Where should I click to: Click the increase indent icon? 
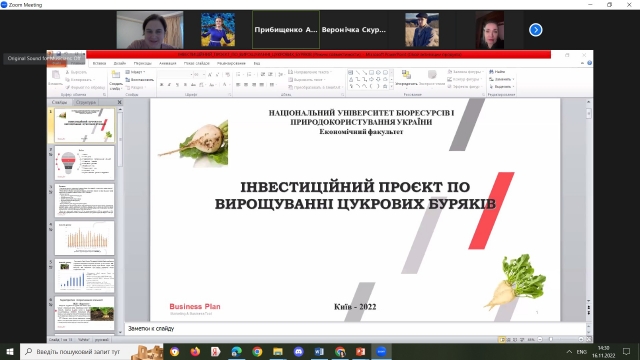(x=270, y=75)
